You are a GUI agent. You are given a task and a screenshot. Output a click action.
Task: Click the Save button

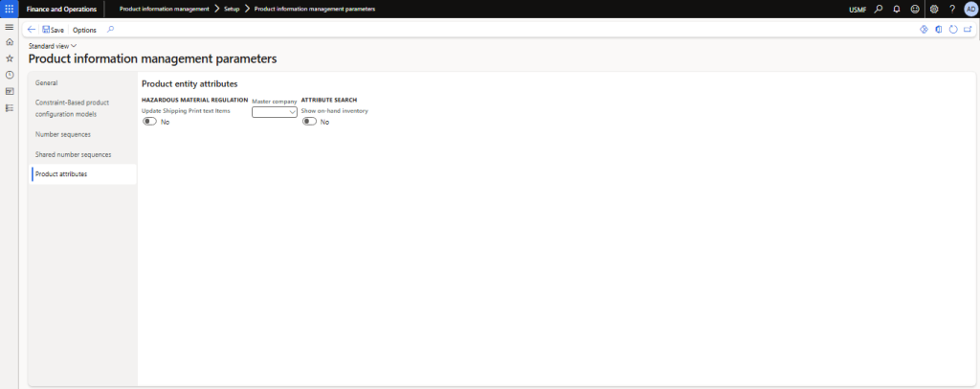(x=54, y=30)
